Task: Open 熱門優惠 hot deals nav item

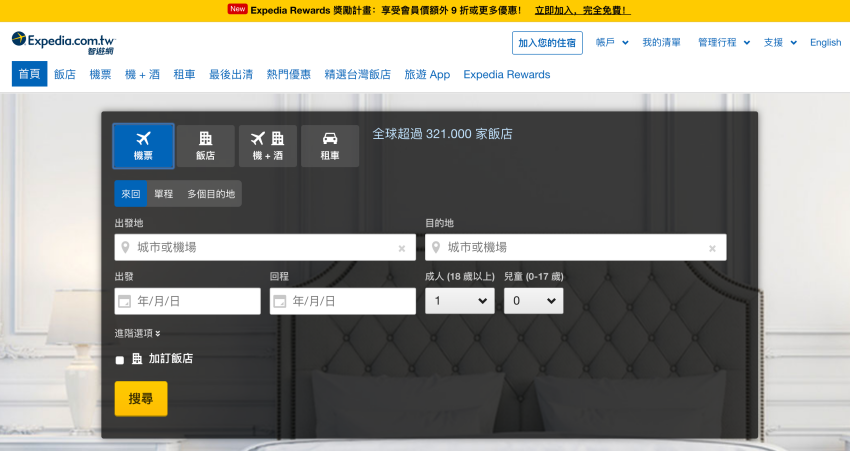Action: click(288, 74)
